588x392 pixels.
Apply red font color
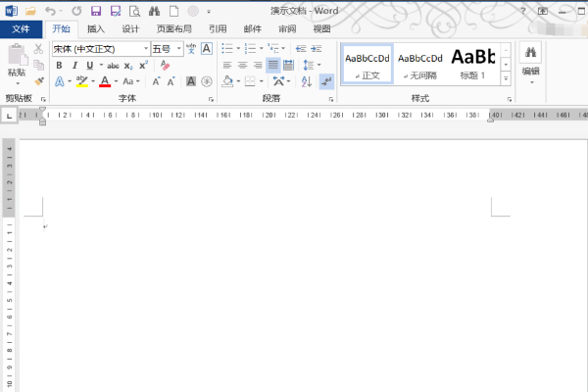105,81
